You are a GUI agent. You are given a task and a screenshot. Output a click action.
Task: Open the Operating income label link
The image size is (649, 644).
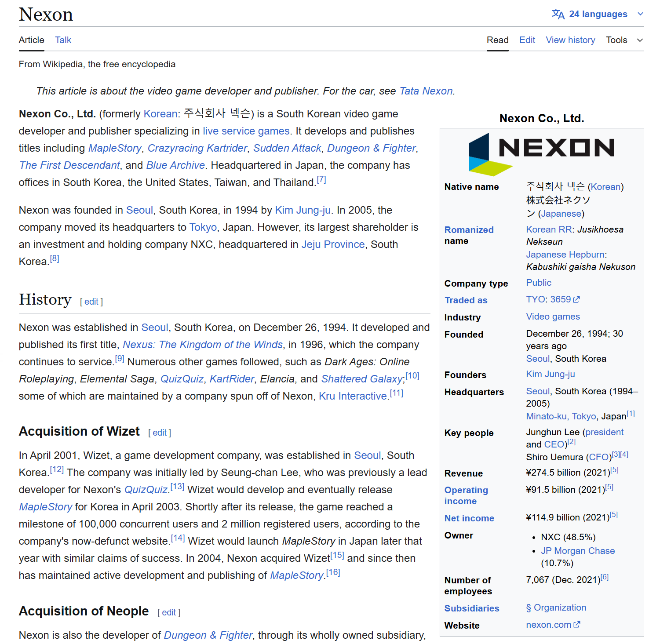466,495
